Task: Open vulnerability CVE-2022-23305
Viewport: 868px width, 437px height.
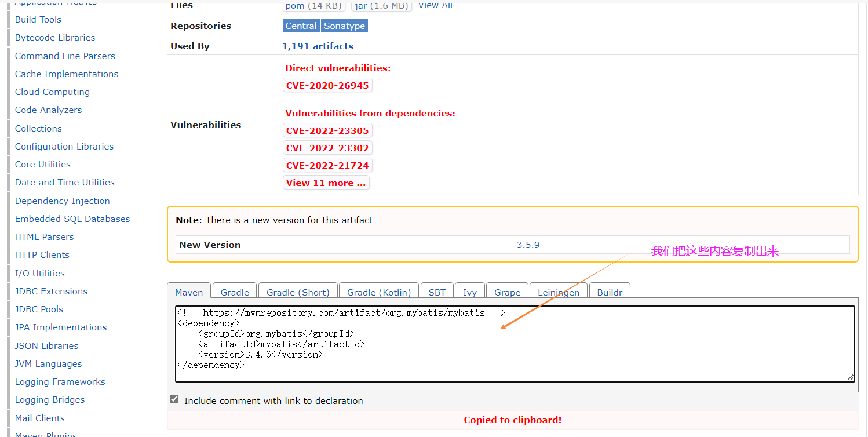Action: (327, 130)
